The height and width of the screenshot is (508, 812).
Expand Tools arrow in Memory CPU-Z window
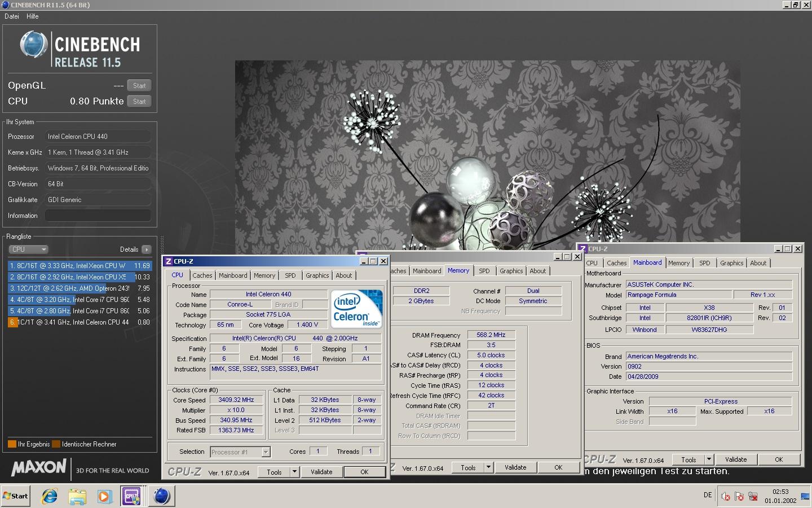point(488,468)
